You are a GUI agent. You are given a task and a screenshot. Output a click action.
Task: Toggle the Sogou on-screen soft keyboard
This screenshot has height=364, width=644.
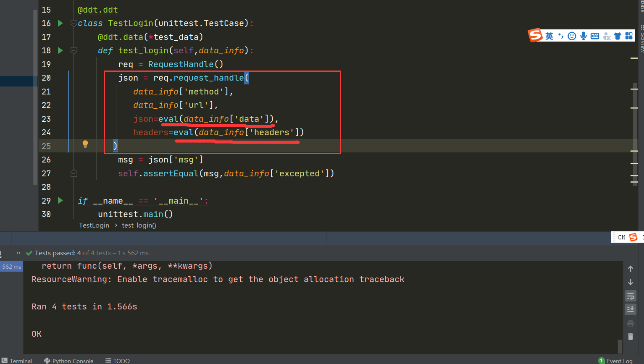click(595, 36)
